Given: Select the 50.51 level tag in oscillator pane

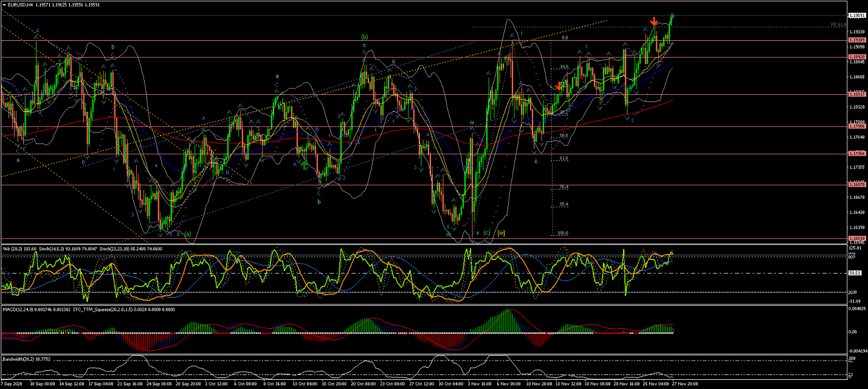Looking at the screenshot, I should (855, 274).
